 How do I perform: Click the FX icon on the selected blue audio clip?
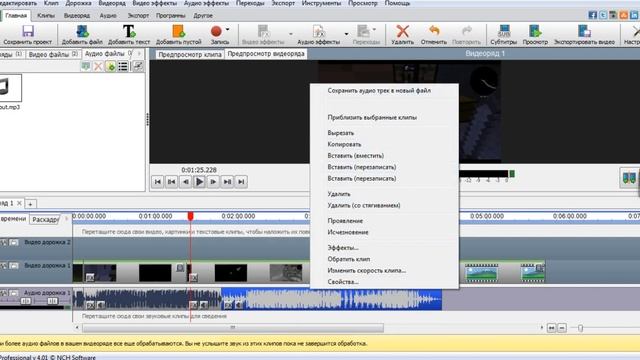point(228,304)
